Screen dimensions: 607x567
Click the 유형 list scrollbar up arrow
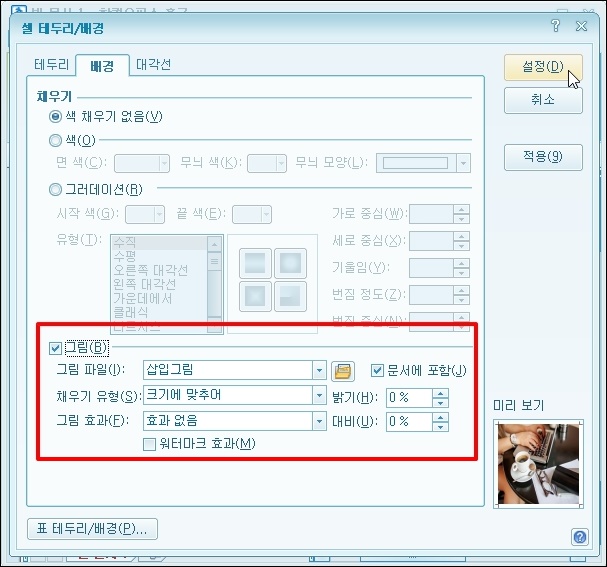pos(214,244)
